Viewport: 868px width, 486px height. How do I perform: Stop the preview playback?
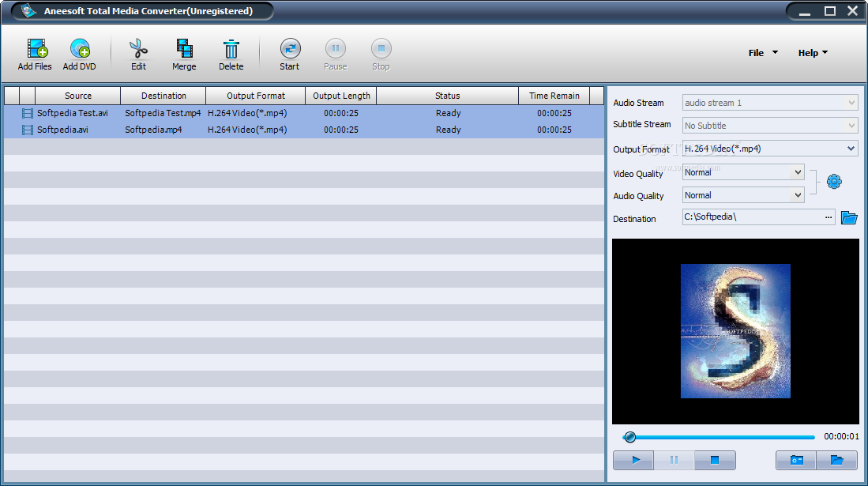715,460
